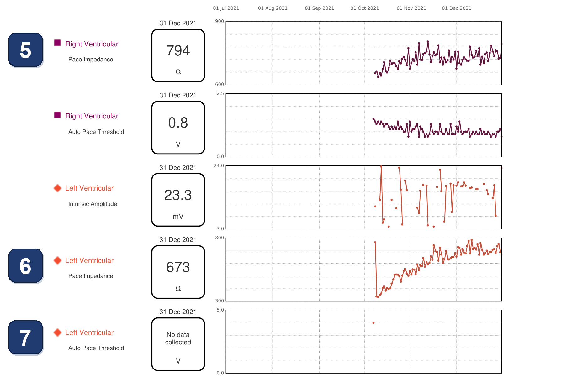Viewport: 588px width, 377px height.
Task: Click the "31 Dec 2021" date above the 794 box
Action: tap(178, 23)
